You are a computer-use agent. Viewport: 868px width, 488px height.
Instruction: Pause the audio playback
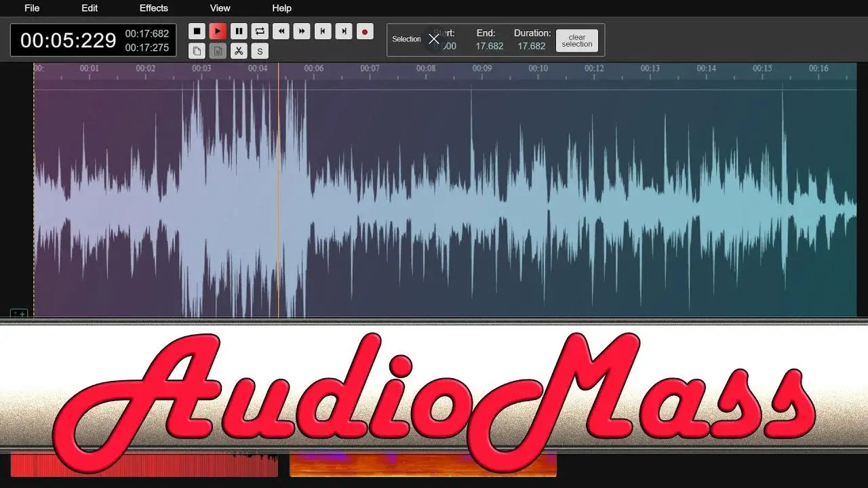(239, 31)
